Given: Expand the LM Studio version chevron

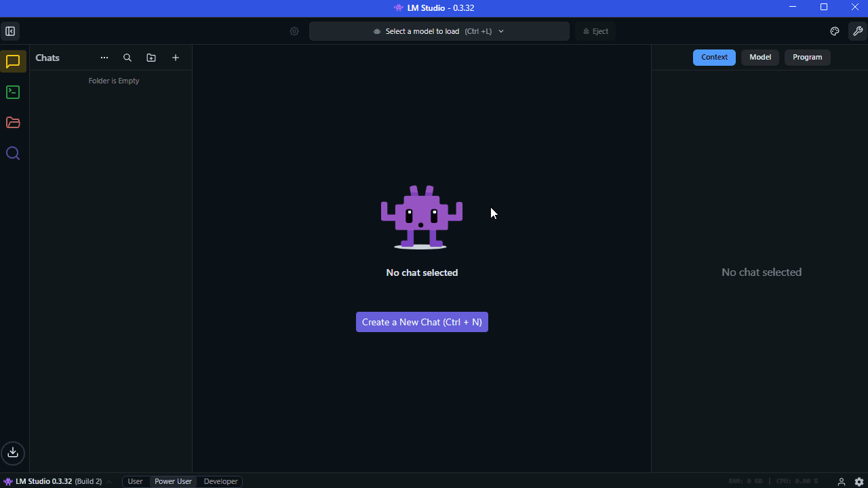Looking at the screenshot, I should pos(109,482).
